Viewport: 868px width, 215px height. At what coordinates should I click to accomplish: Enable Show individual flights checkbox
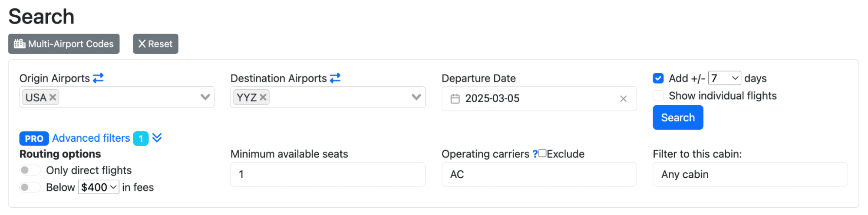658,96
